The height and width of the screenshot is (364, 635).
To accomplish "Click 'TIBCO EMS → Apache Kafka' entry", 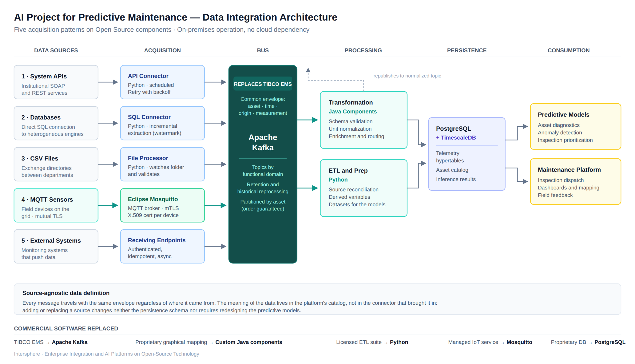I will click(51, 342).
